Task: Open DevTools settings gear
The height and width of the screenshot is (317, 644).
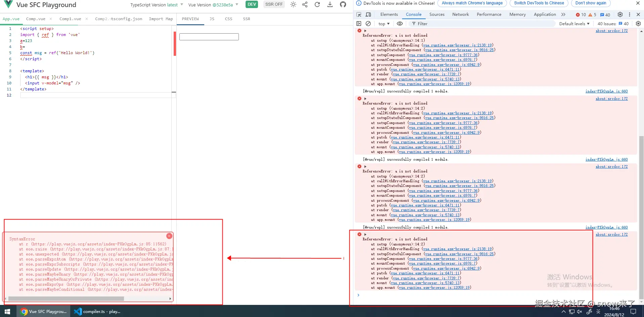Action: pos(620,14)
